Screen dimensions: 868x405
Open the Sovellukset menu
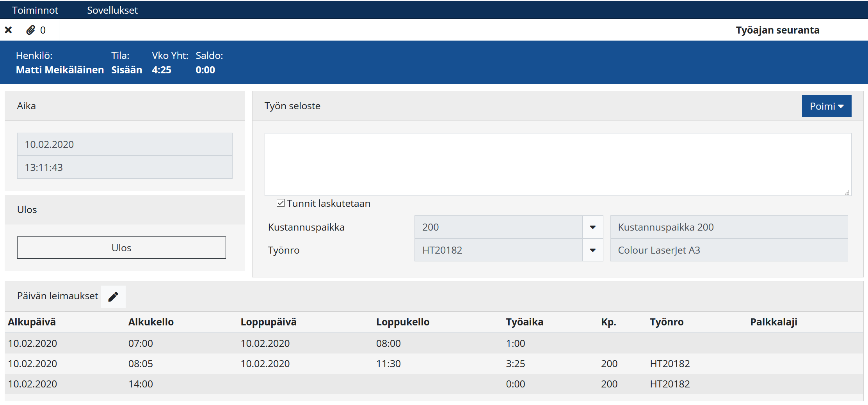112,10
